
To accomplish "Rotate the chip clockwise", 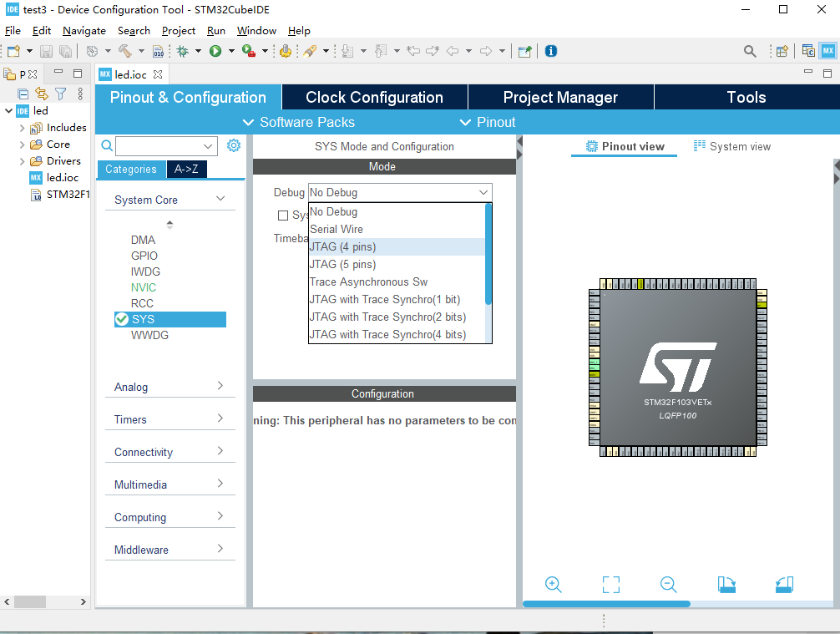I will [726, 585].
